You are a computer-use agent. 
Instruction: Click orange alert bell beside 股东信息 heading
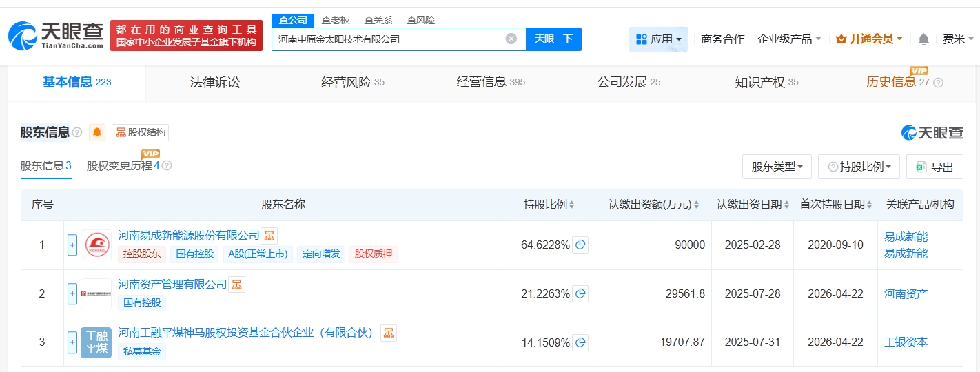pos(97,132)
